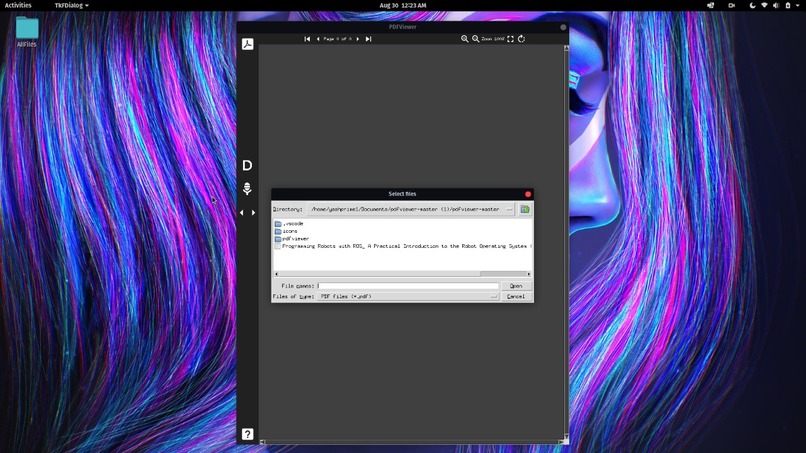Click the volume speaker icon
Image resolution: width=806 pixels, height=453 pixels.
[x=776, y=5]
